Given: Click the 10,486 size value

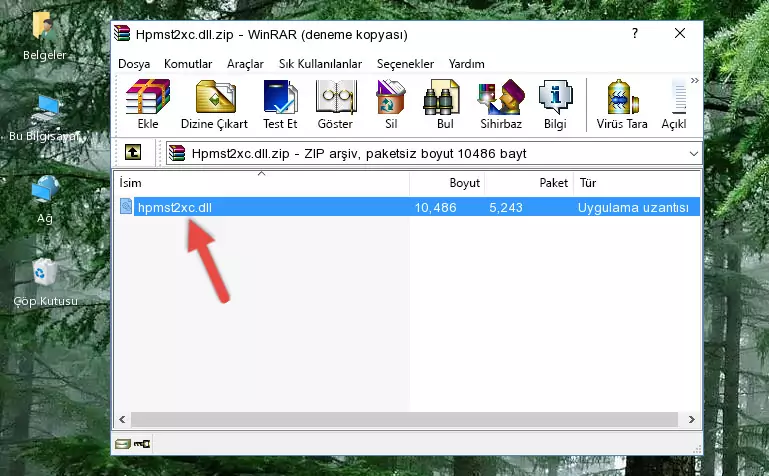Looking at the screenshot, I should pyautogui.click(x=436, y=207).
